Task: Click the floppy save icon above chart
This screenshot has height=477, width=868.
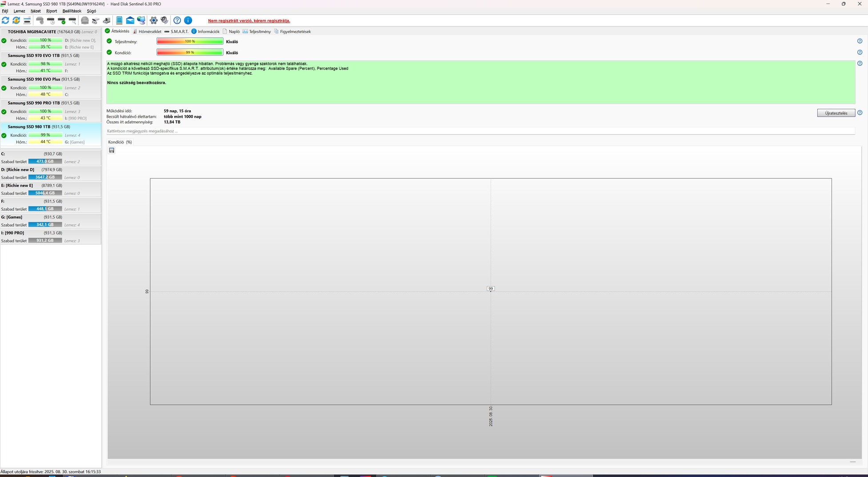Action: (x=112, y=151)
